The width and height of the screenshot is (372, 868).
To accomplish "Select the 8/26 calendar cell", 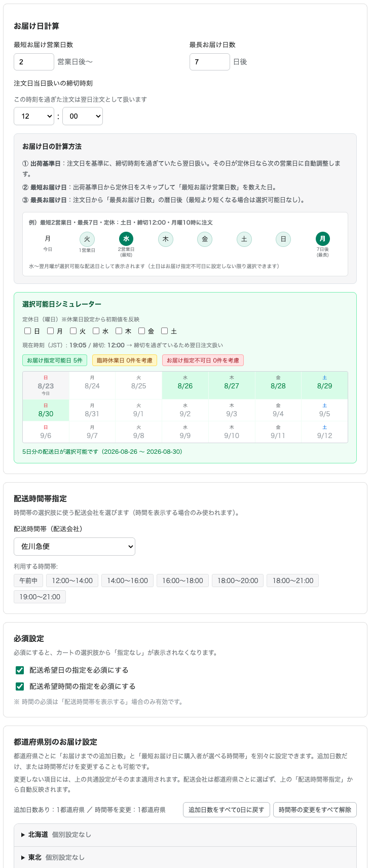I will [x=185, y=385].
